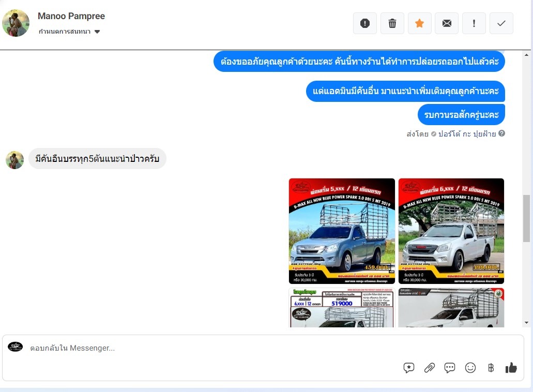Mark as unread with the envelope icon
This screenshot has height=392, width=533.
(x=447, y=23)
